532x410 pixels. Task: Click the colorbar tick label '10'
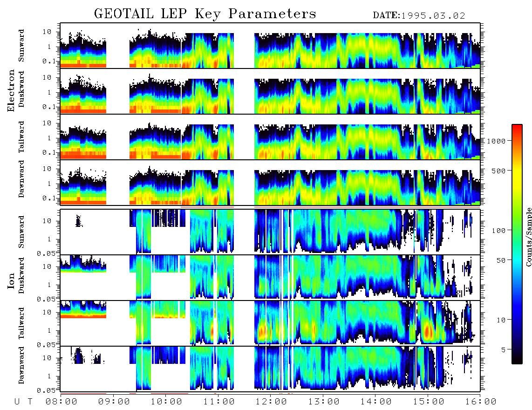point(501,320)
